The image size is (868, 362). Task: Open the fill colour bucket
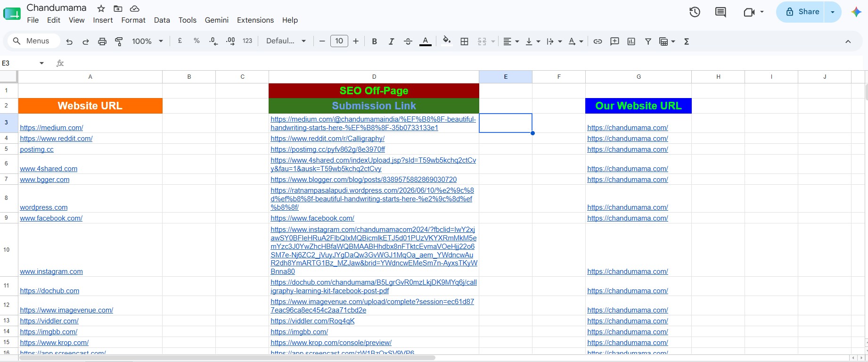pos(446,41)
